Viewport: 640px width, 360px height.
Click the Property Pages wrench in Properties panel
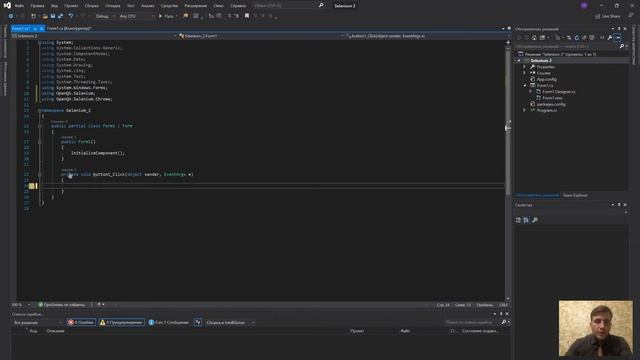click(x=535, y=220)
